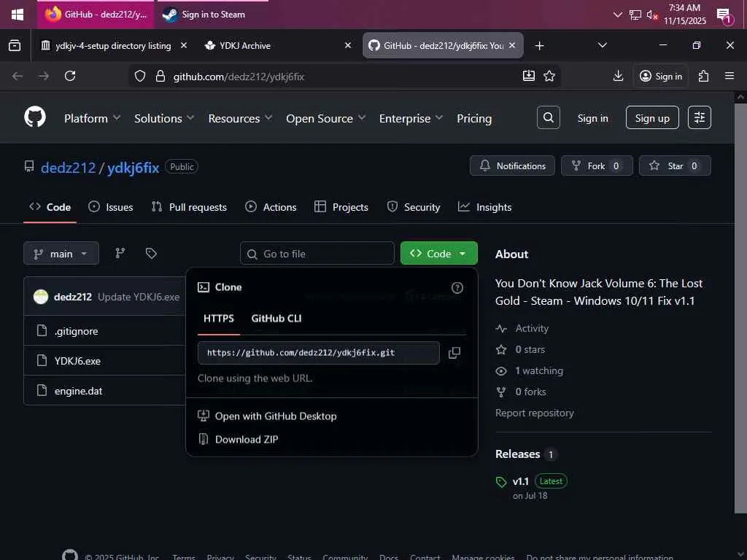Open dedz212 user profile link

coord(68,168)
